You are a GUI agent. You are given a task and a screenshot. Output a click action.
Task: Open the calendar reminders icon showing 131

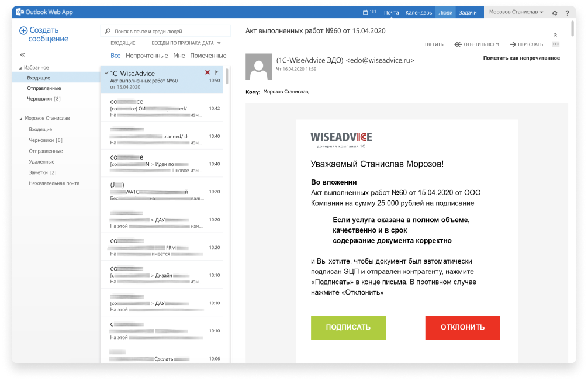(369, 12)
